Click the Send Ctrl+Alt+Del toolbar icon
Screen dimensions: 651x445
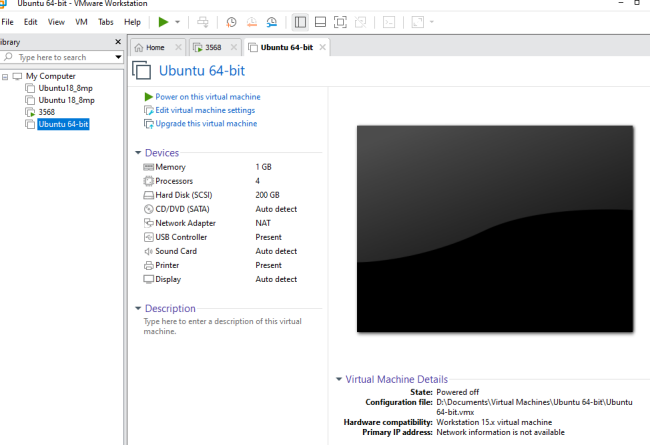click(x=203, y=21)
